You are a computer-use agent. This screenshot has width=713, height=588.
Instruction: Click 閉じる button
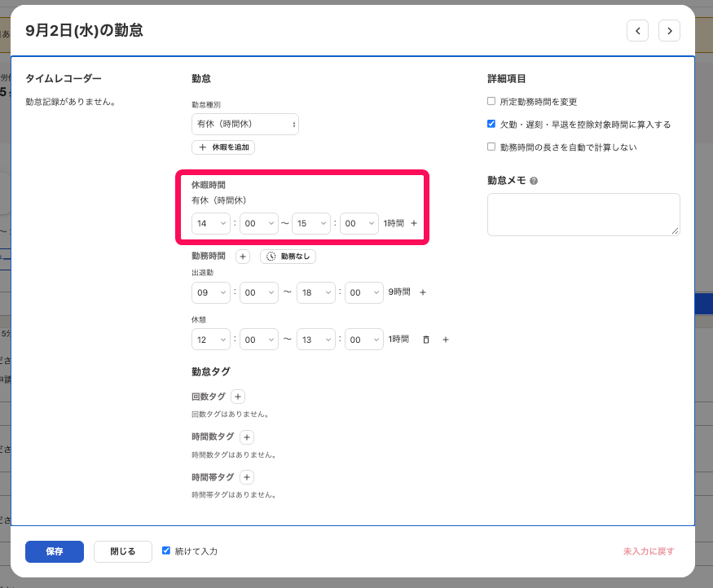(x=123, y=551)
